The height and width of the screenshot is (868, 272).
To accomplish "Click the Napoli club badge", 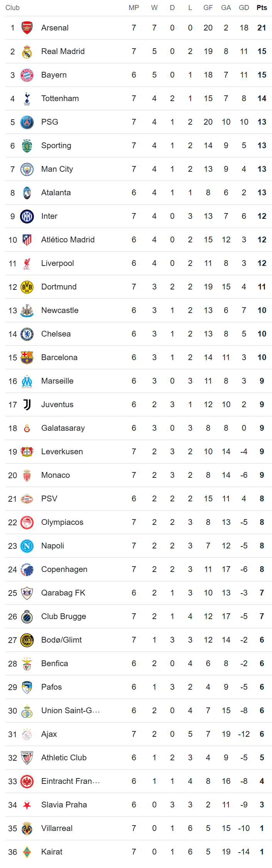I will [27, 546].
